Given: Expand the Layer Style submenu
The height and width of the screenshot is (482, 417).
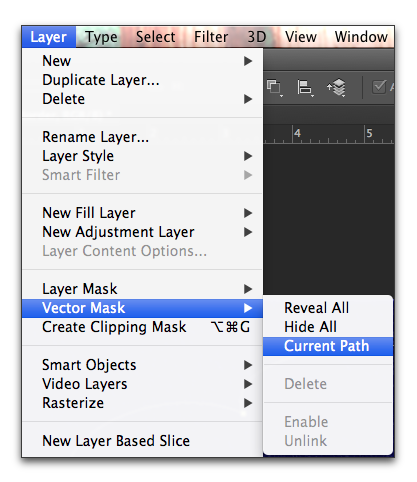Looking at the screenshot, I should click(x=142, y=156).
